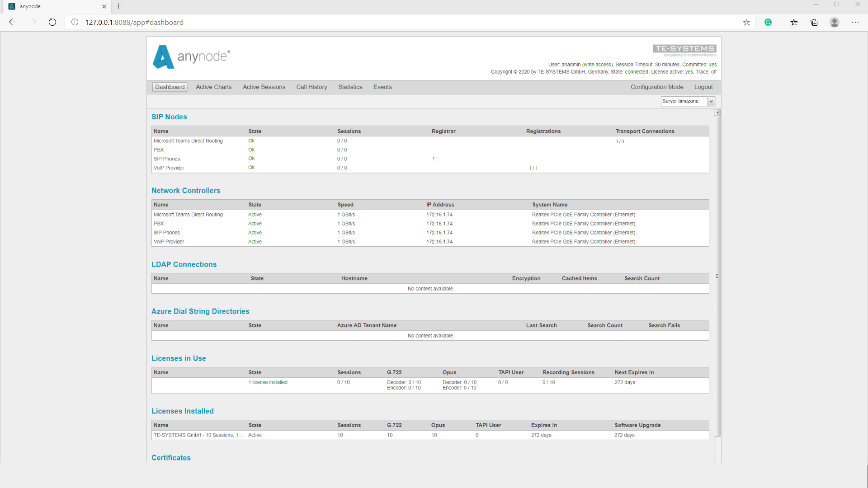Switch to Configuration Mode
868x488 pixels.
pos(657,87)
